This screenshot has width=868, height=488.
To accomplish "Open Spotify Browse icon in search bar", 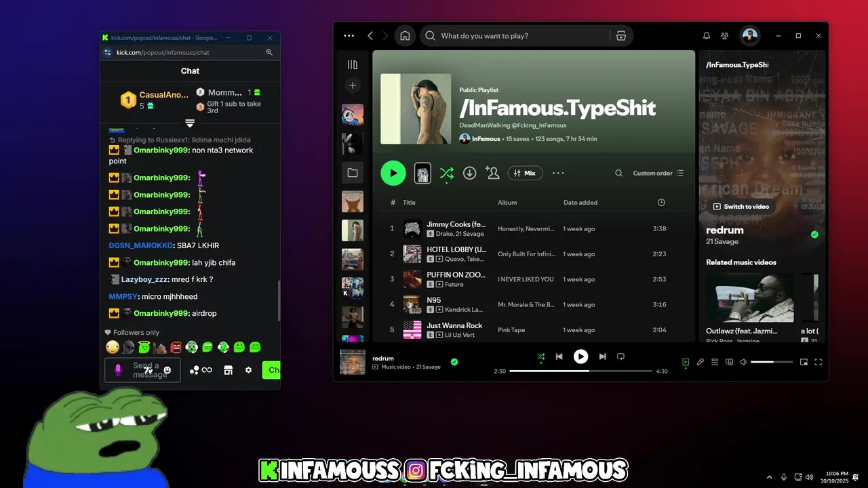I will [621, 36].
